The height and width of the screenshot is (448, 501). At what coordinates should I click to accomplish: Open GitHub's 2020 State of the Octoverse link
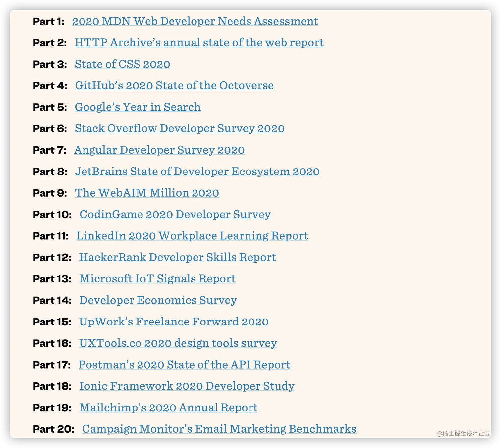tap(174, 86)
